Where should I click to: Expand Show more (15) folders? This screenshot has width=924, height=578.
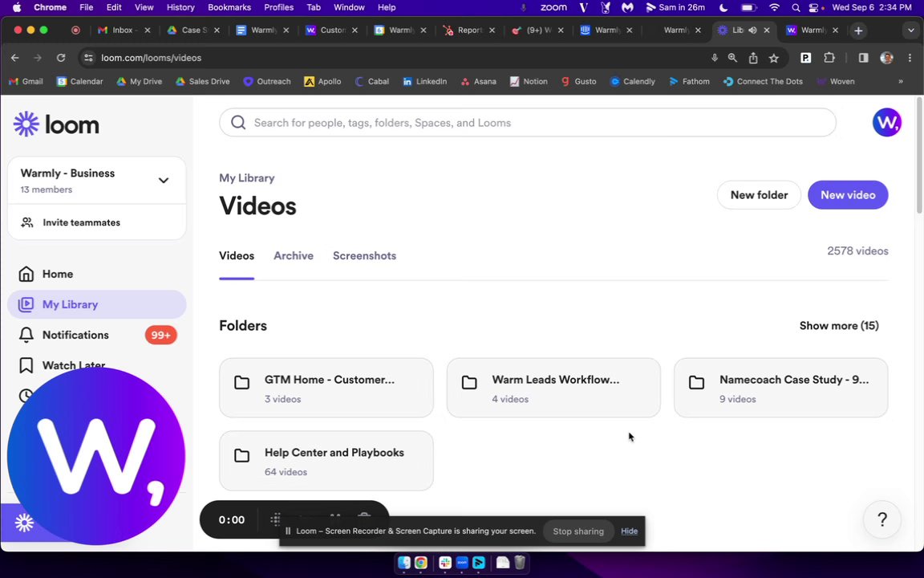click(838, 326)
